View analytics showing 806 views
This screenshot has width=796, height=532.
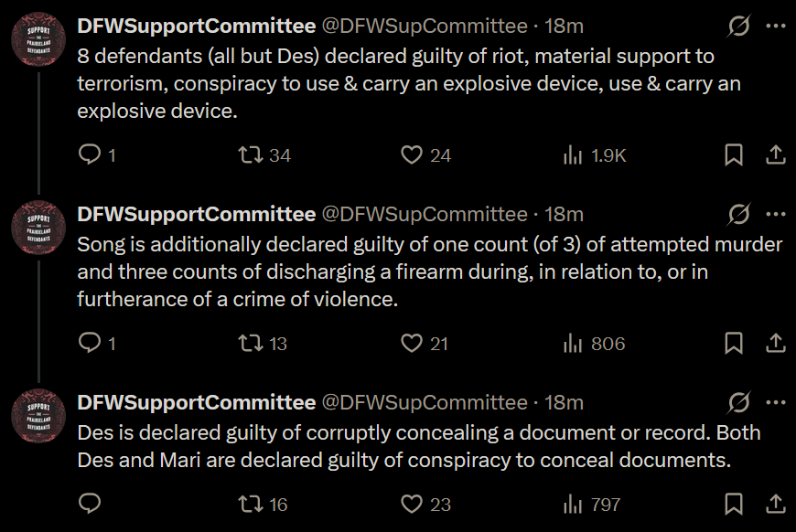(574, 344)
